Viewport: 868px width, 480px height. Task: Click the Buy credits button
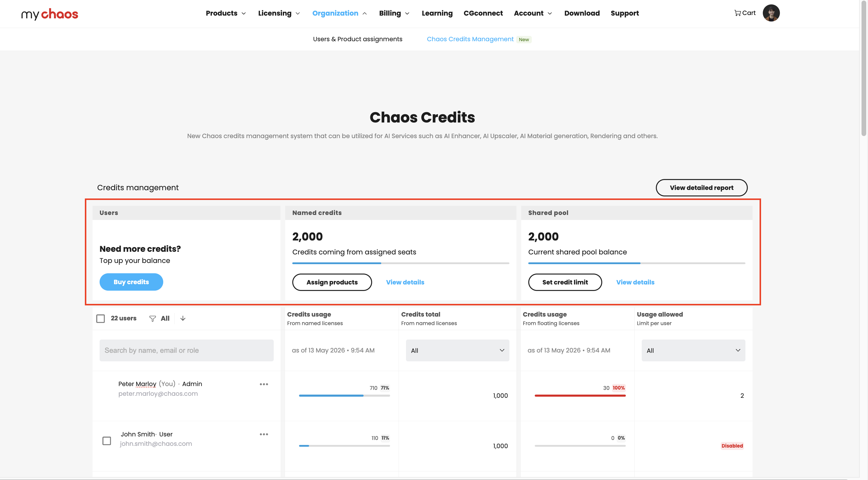[131, 282]
